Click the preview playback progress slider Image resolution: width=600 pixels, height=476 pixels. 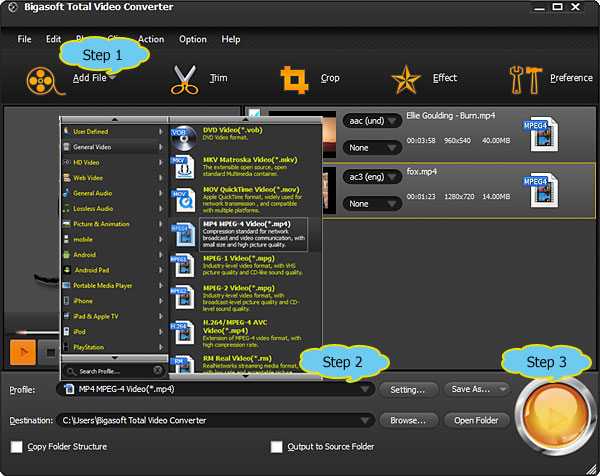pyautogui.click(x=37, y=332)
